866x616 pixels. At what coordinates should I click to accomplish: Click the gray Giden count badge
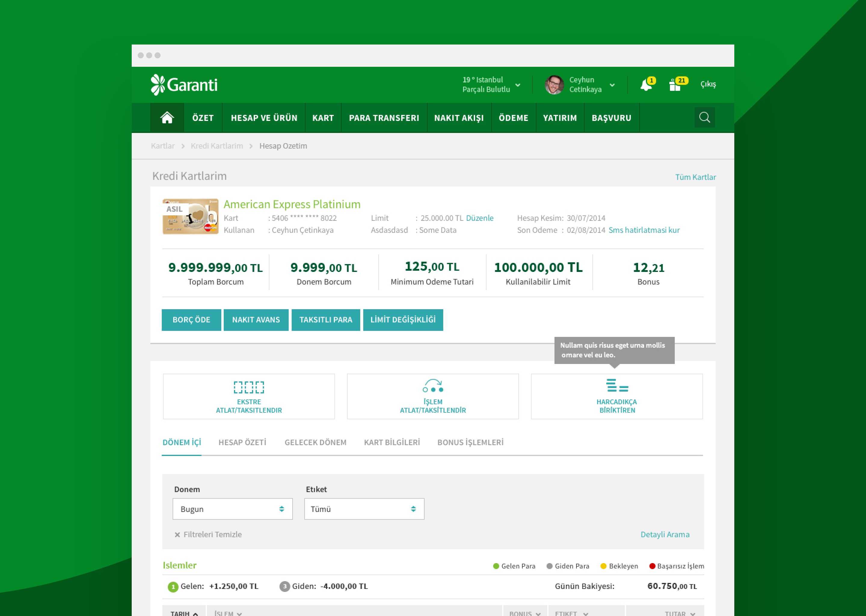click(x=284, y=587)
